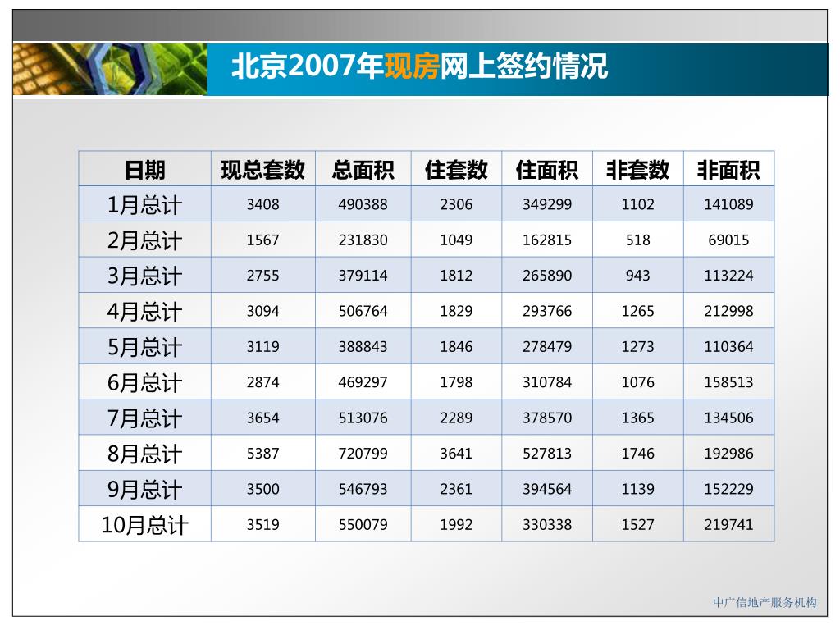Viewport: 840px width, 630px height.
Task: Select cell 3094 in the April row
Action: pos(263,311)
